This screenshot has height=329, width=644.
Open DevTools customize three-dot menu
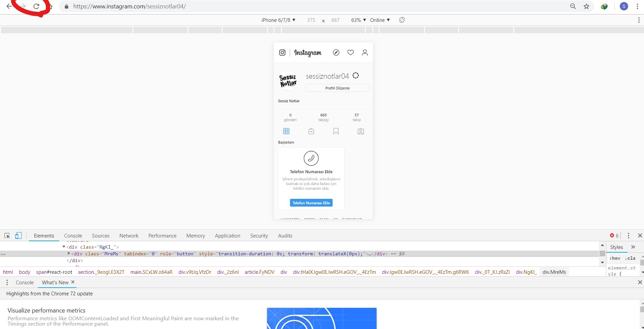pyautogui.click(x=629, y=235)
